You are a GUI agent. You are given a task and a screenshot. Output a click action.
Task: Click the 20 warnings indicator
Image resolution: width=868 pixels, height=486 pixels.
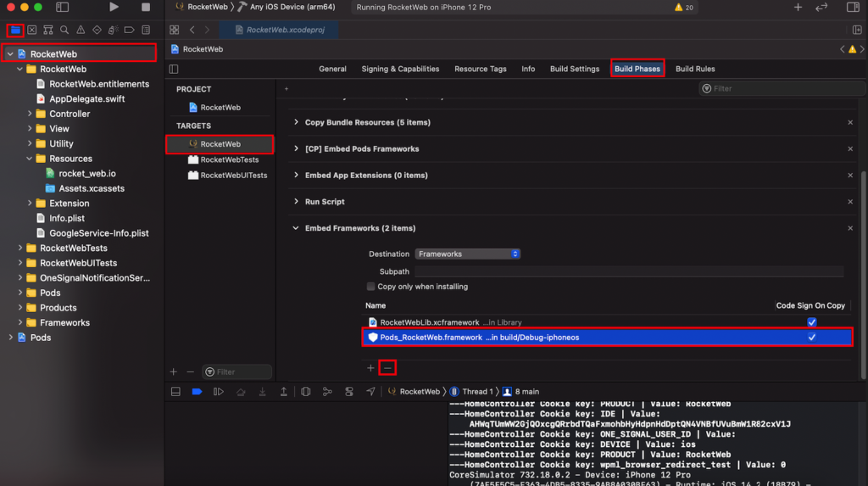click(x=684, y=7)
